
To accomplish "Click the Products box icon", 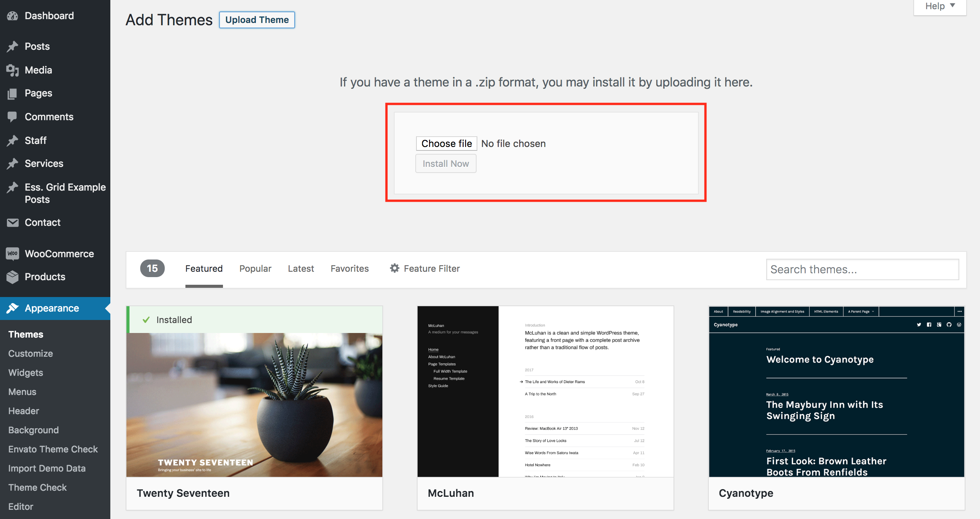I will (12, 277).
